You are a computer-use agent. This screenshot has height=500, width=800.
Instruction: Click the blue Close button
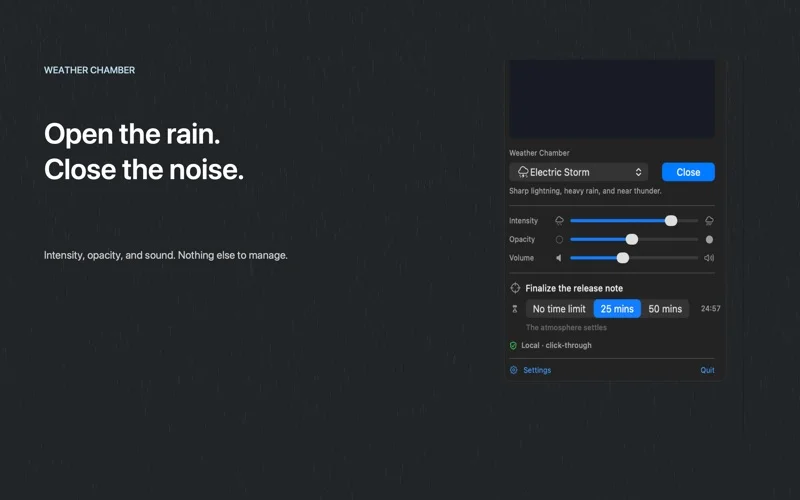click(x=688, y=172)
